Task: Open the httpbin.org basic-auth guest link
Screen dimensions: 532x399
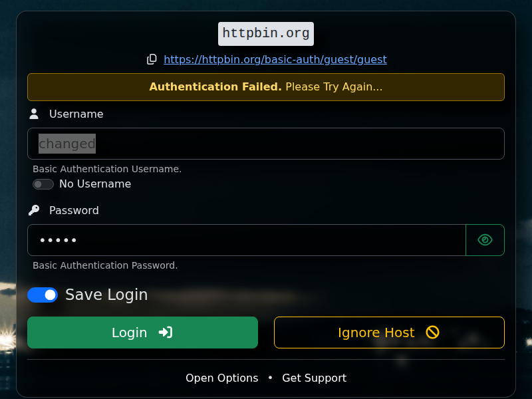Action: [275, 59]
